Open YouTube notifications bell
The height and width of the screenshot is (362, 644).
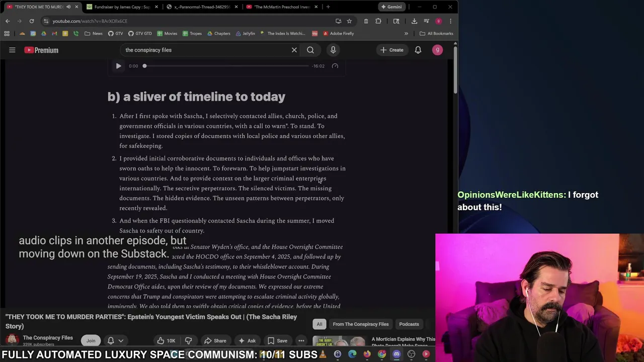click(x=418, y=50)
